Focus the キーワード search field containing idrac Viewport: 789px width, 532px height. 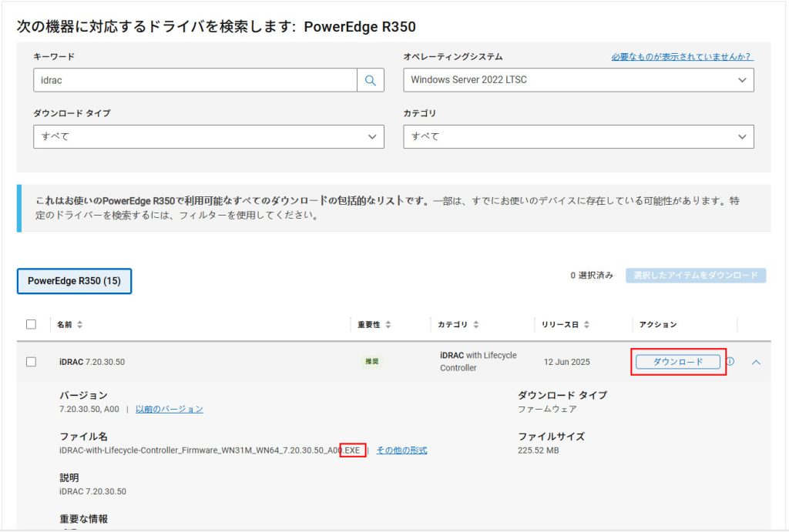pyautogui.click(x=195, y=80)
